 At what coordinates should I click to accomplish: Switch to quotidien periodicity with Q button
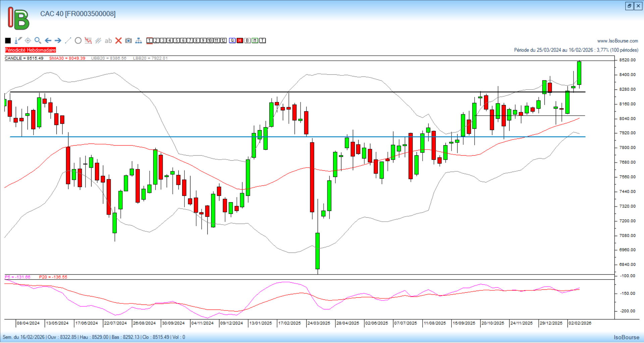232,41
